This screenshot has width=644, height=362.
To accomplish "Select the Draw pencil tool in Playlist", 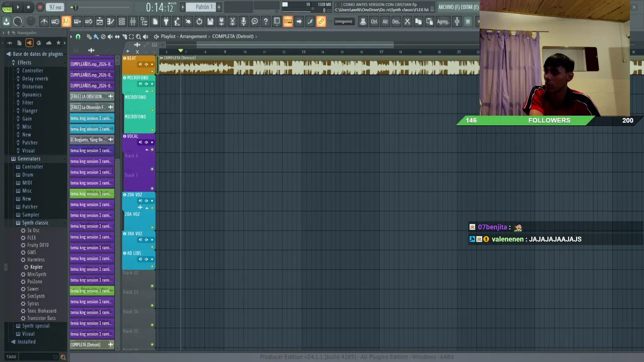I will click(x=89, y=37).
